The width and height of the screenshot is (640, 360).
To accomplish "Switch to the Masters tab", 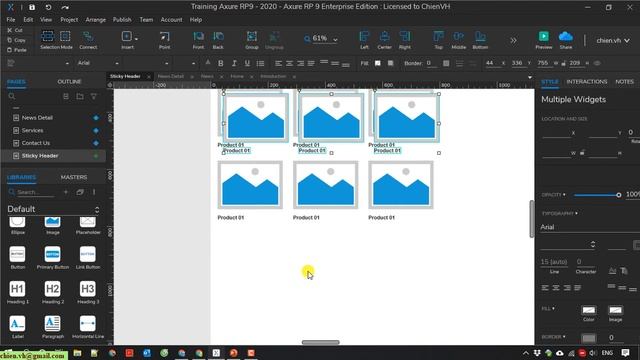I will (x=74, y=177).
